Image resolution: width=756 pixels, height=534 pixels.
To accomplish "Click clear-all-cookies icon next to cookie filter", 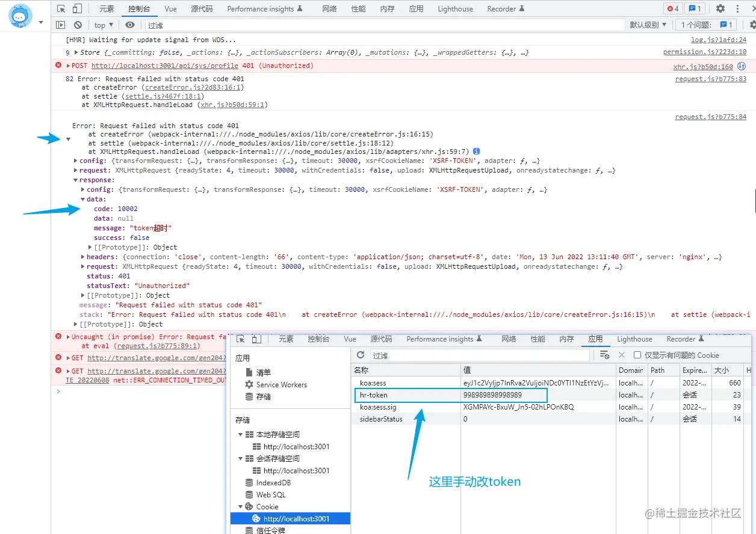I will tap(604, 355).
